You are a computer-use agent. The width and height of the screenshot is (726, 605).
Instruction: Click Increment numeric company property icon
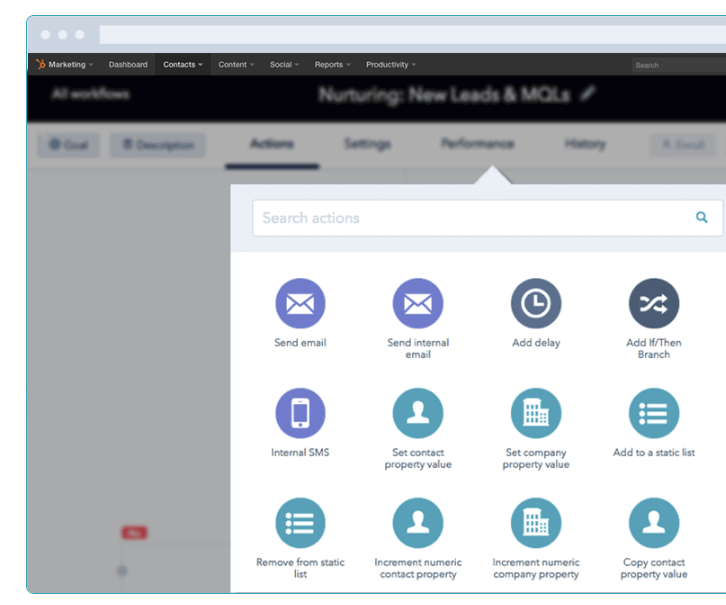pos(536,523)
